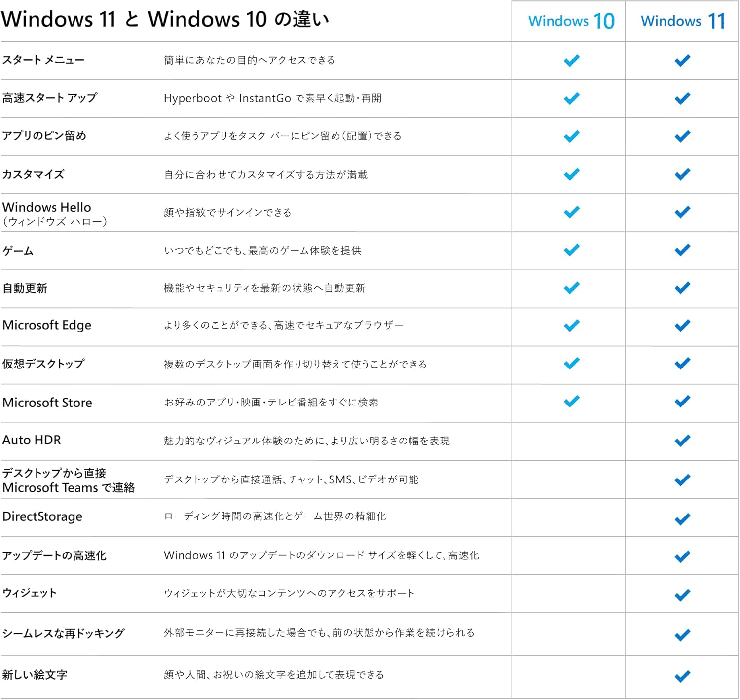
Task: Select the Windows 11 column header
Action: [x=683, y=21]
